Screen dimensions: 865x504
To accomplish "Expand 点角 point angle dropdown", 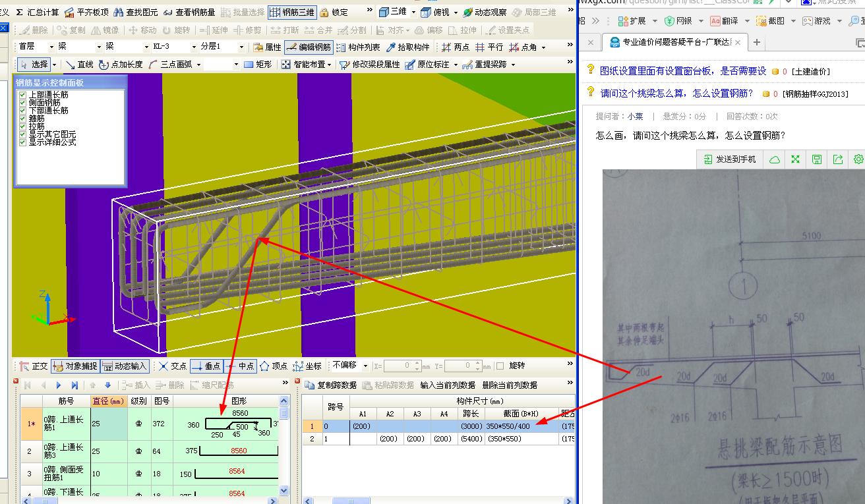I will pyautogui.click(x=543, y=47).
